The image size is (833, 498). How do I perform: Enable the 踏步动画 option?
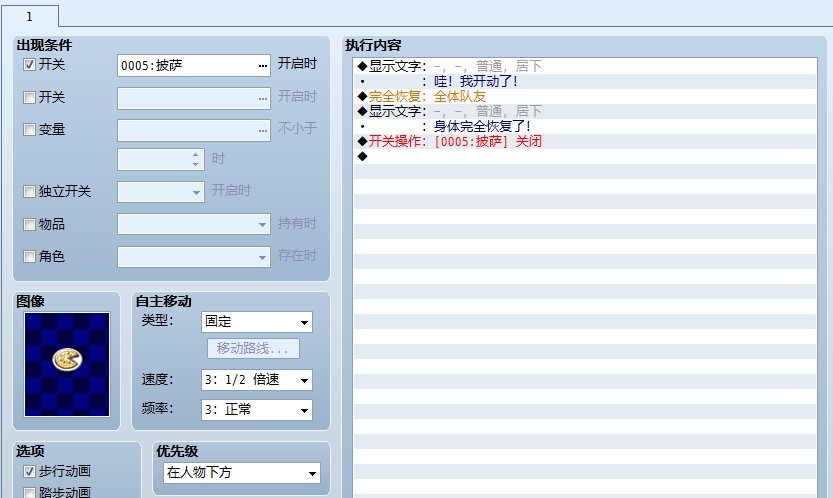pos(29,493)
